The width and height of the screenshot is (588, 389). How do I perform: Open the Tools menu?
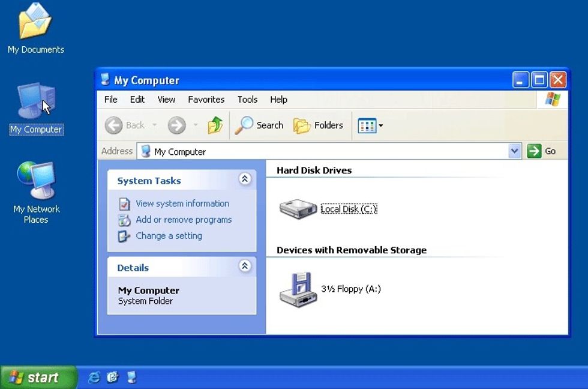coord(247,100)
